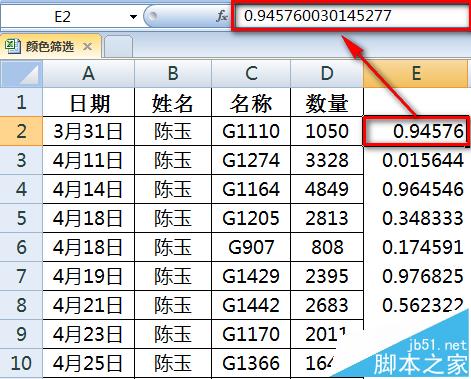This screenshot has width=471, height=379.
Task: Click the blank new tab button
Action: 118,47
